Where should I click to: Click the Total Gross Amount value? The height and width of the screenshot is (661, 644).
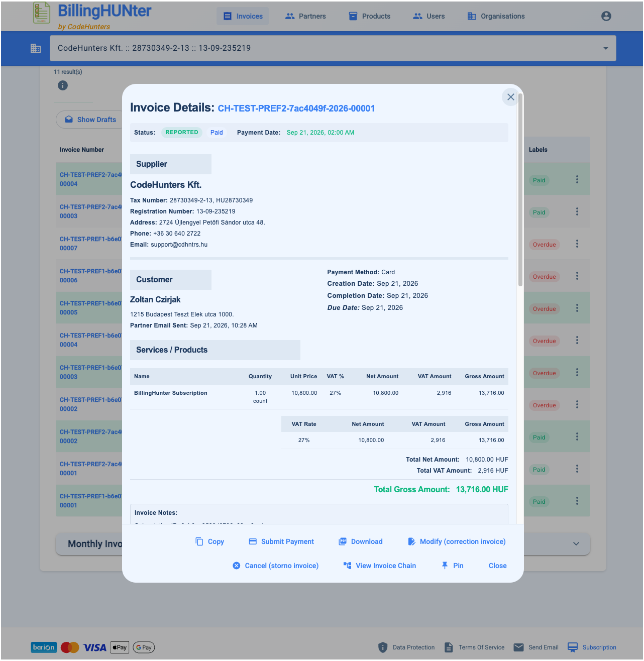482,490
